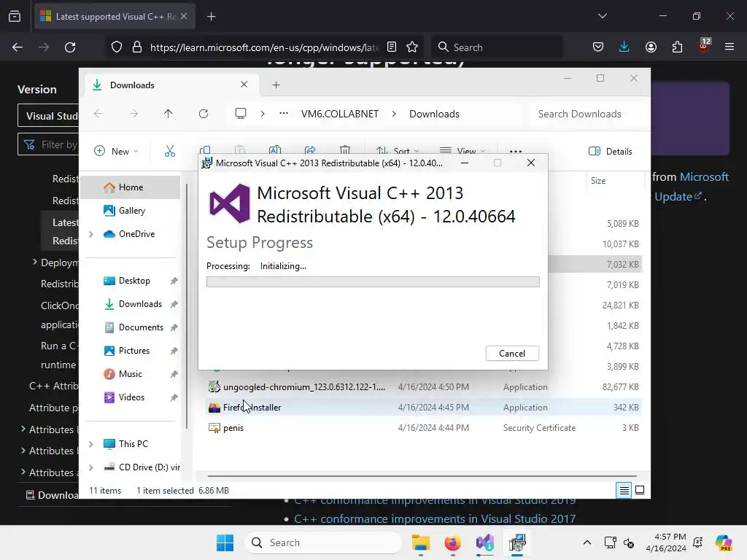Screen dimensions: 747x560
Task: Expand Deployment section in docs sidebar
Action: pos(34,262)
